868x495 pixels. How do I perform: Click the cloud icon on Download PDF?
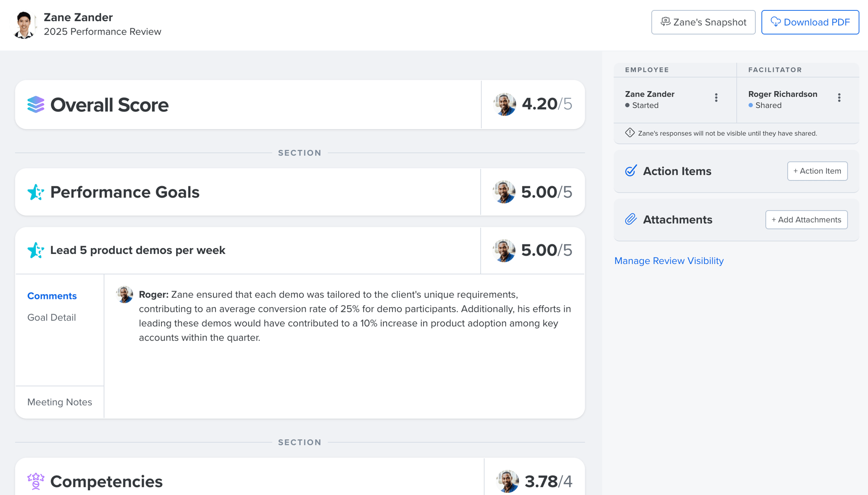tap(776, 22)
